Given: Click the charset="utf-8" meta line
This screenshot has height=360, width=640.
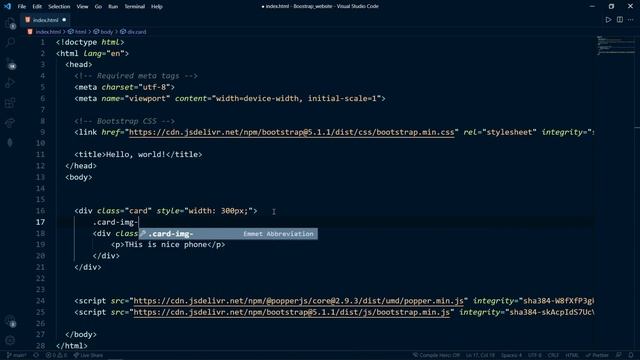Looking at the screenshot, I should (124, 87).
